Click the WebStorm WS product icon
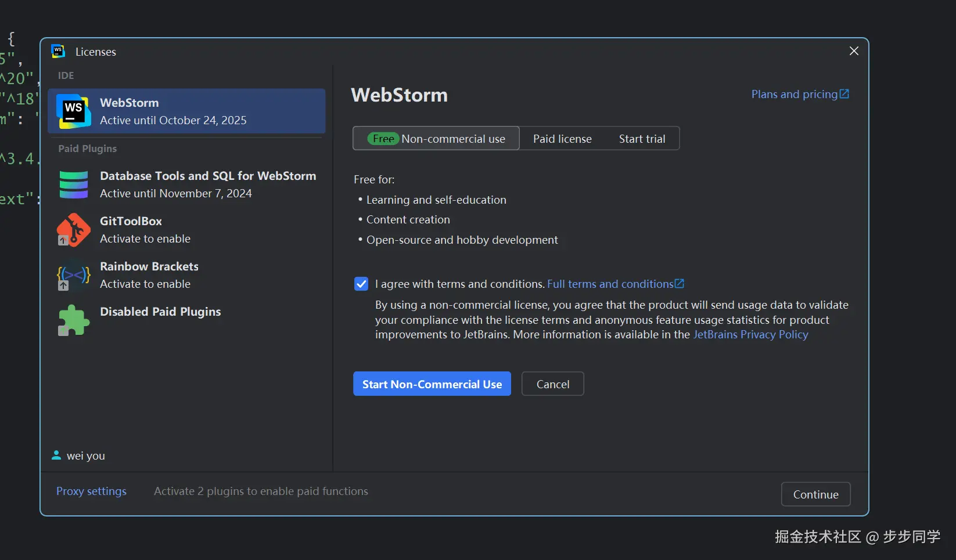 pyautogui.click(x=74, y=111)
